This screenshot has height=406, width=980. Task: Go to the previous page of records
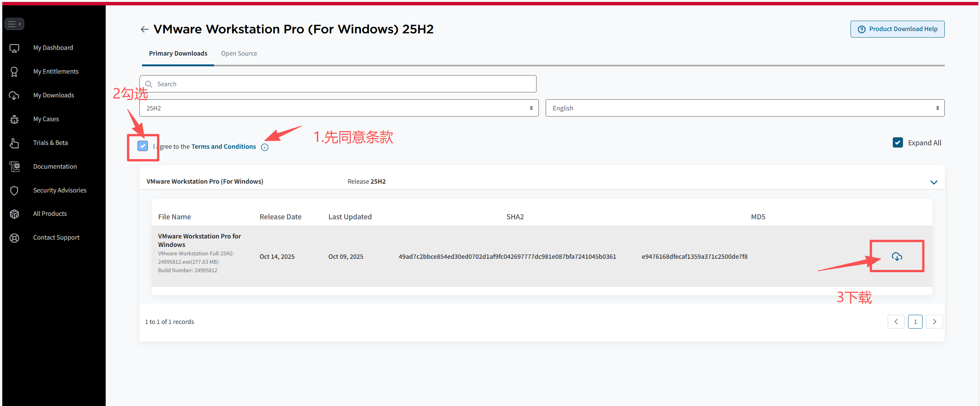tap(896, 322)
